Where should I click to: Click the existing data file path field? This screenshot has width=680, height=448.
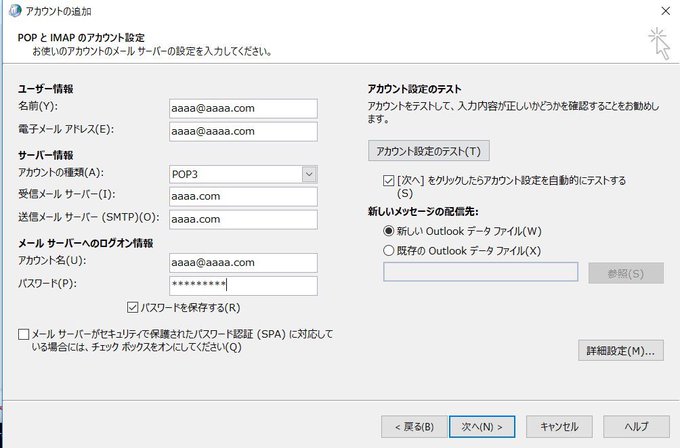(x=481, y=272)
